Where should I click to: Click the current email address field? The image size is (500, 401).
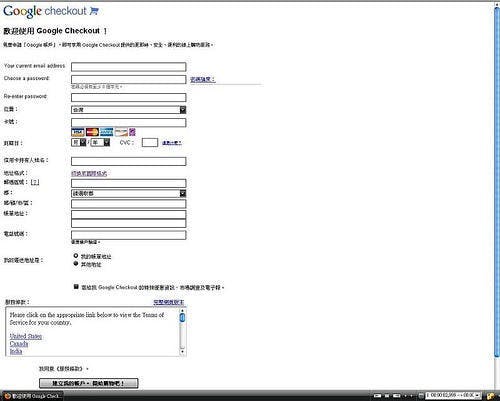129,67
